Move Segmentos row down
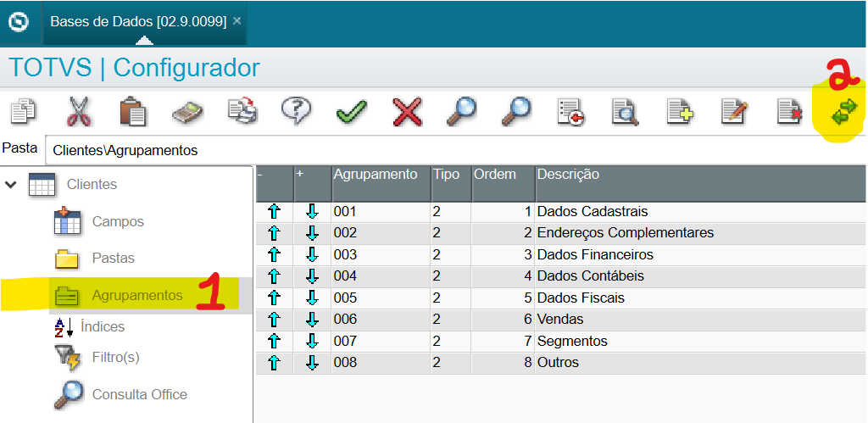The height and width of the screenshot is (423, 868). click(x=312, y=341)
